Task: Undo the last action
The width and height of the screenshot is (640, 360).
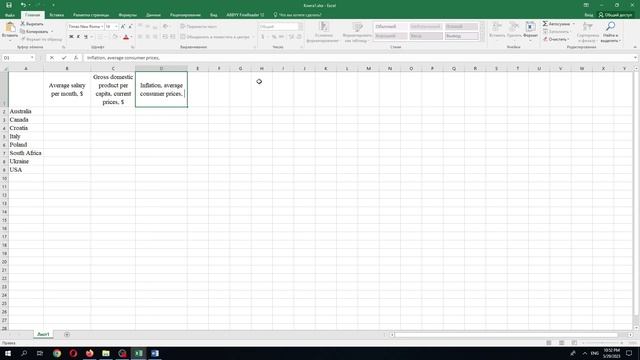Action: [x=23, y=5]
